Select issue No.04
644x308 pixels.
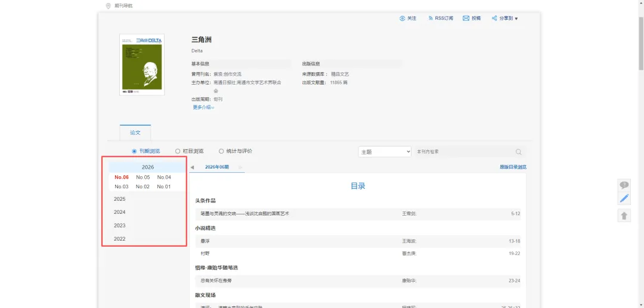point(164,178)
